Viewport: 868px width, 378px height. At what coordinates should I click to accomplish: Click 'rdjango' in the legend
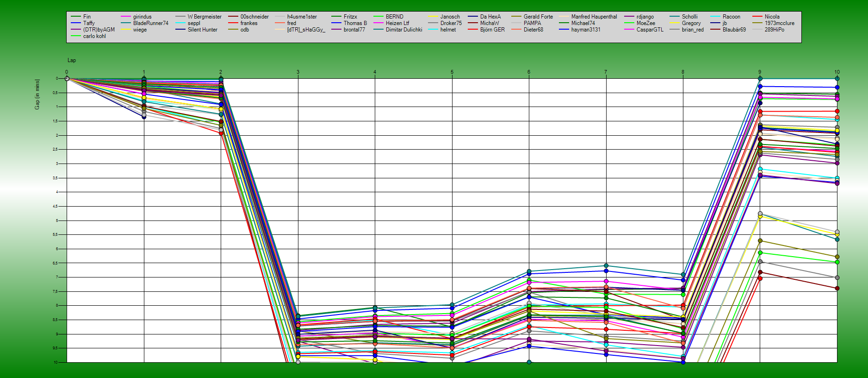pyautogui.click(x=645, y=17)
